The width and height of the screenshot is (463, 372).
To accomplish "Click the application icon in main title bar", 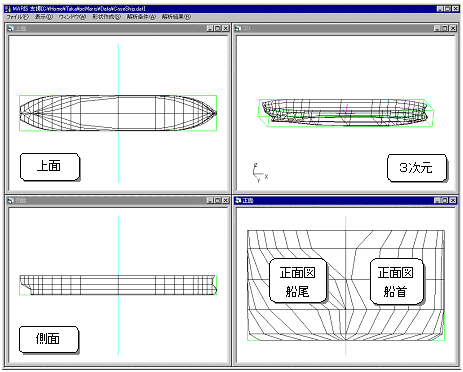I will pyautogui.click(x=8, y=9).
